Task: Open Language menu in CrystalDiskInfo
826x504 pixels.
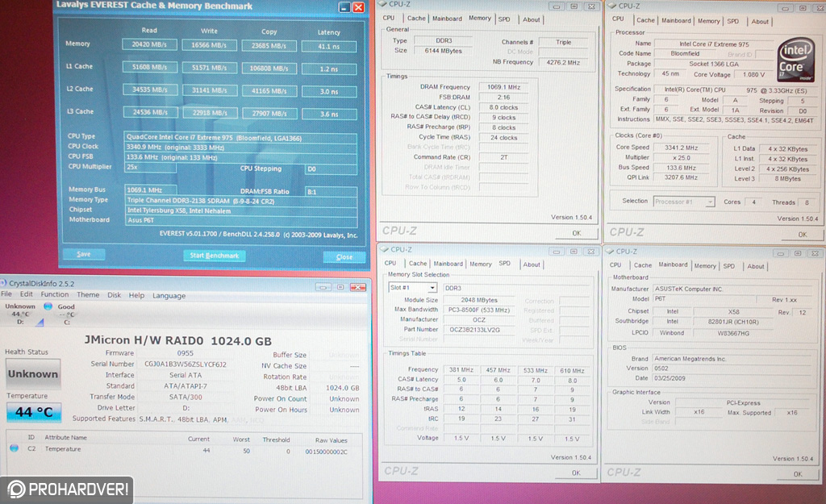Action: 169,295
